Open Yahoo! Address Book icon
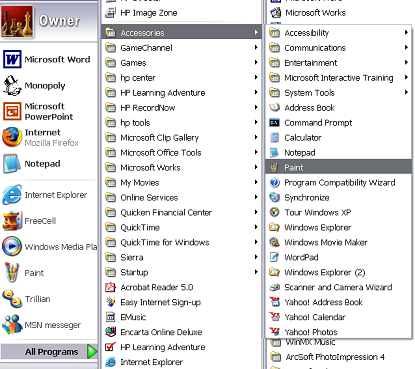Image resolution: width=415 pixels, height=369 pixels. 274,302
